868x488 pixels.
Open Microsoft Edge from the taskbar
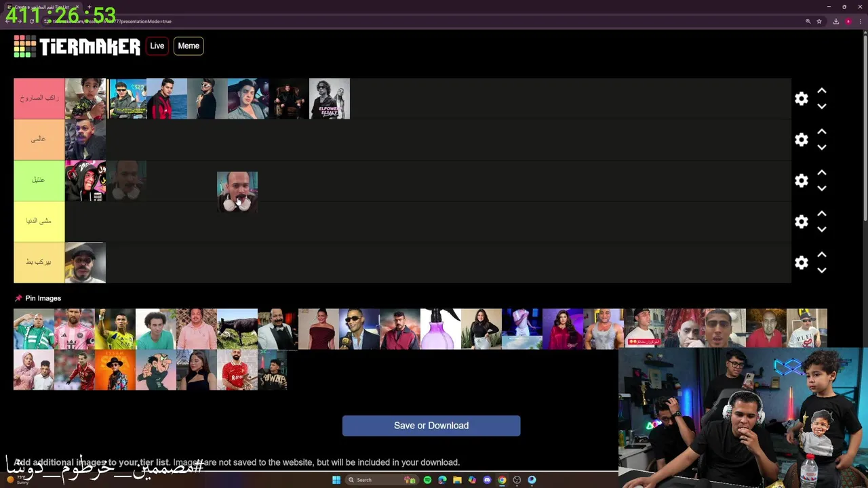click(442, 480)
